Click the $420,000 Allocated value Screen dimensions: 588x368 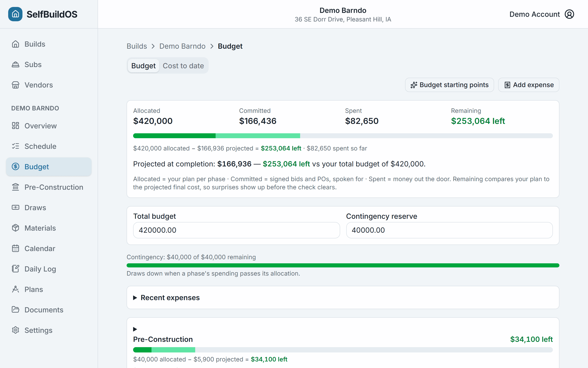(x=153, y=121)
